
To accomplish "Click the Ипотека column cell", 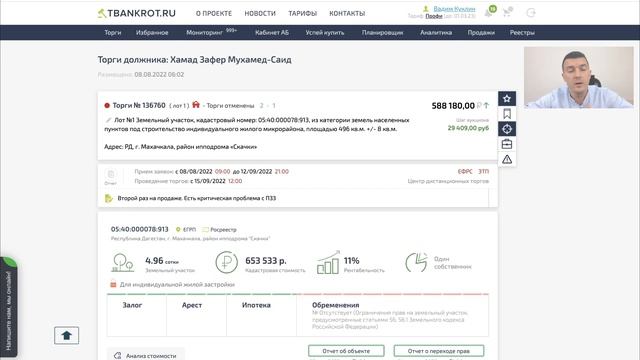I will click(262, 315).
